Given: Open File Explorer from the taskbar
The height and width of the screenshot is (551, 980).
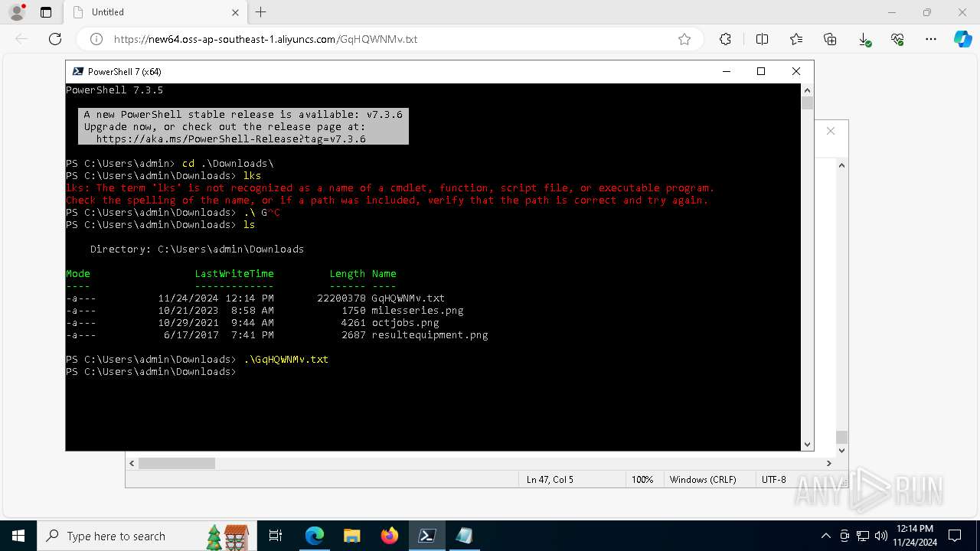Looking at the screenshot, I should click(351, 536).
